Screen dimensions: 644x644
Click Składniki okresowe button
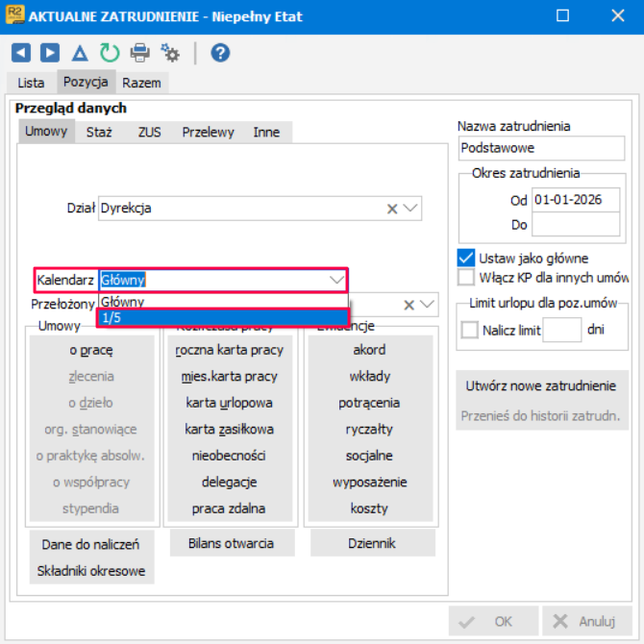tap(91, 571)
